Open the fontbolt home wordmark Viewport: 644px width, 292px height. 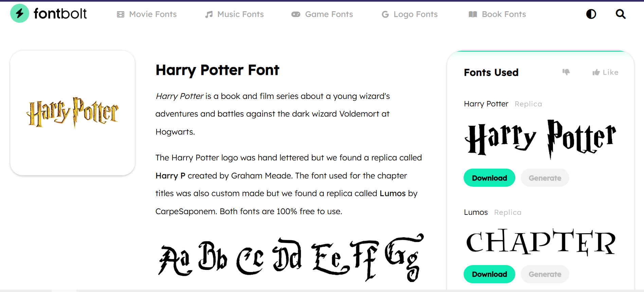60,14
